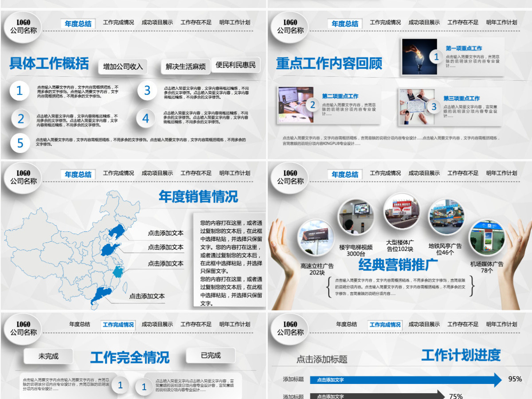Click LOGO badge in 重点工作内容回顾 slide
The height and width of the screenshot is (399, 532).
click(x=290, y=27)
